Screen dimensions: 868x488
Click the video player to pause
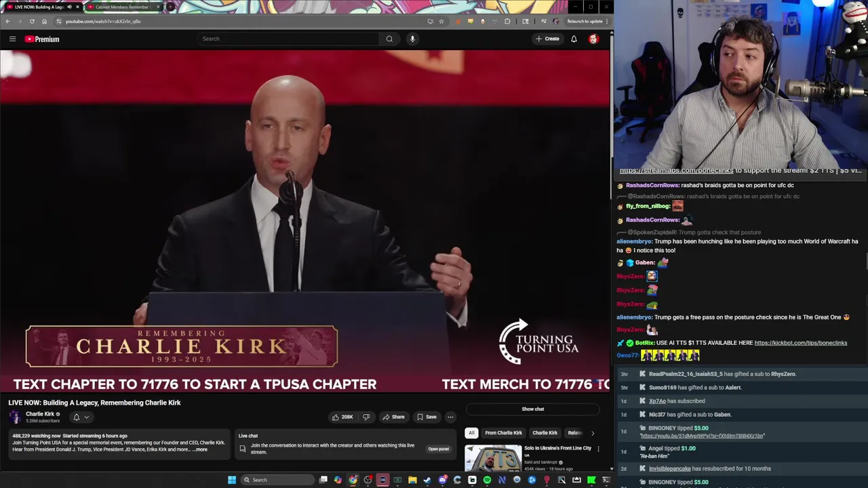pos(305,222)
